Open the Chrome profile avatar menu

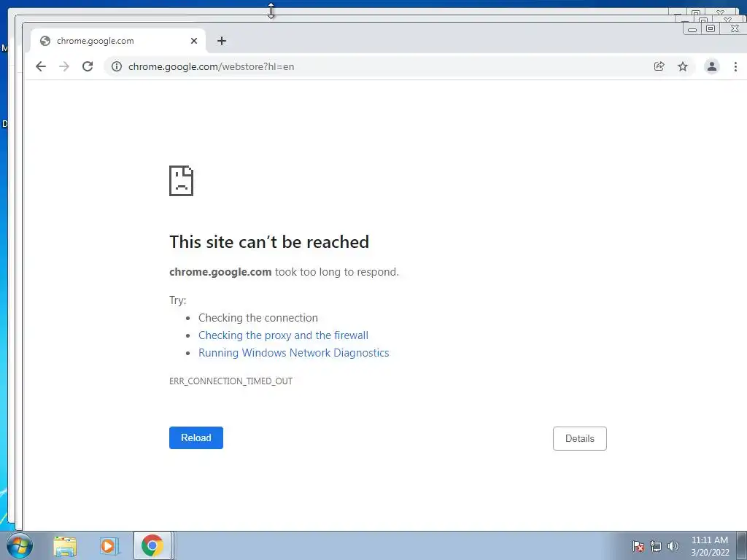[x=712, y=66]
